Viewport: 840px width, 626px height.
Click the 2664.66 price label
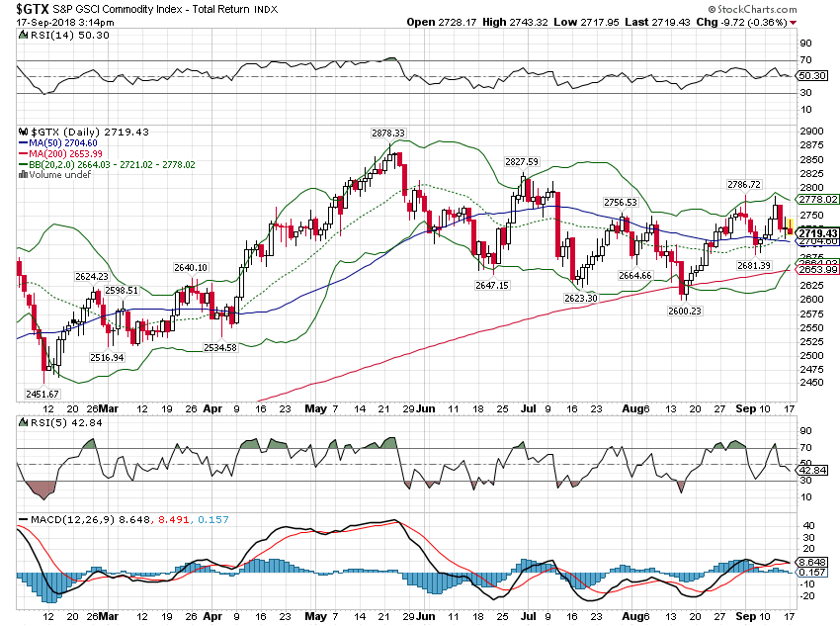(635, 276)
